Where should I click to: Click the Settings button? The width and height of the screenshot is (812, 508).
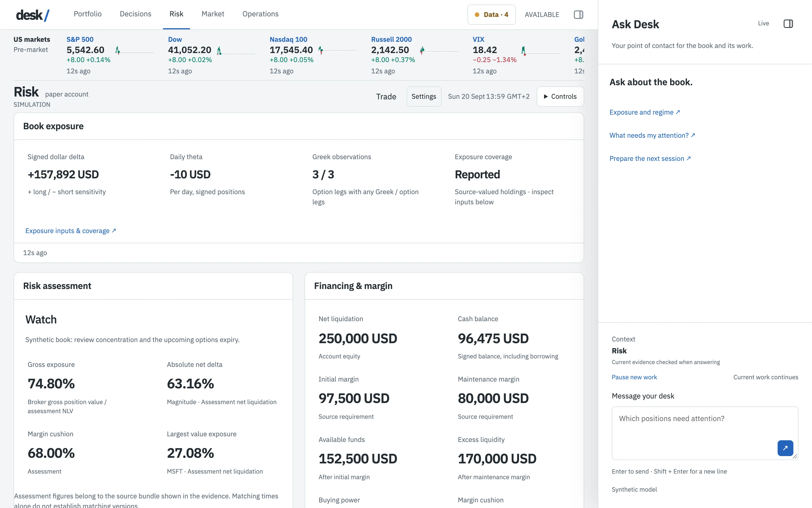click(424, 97)
